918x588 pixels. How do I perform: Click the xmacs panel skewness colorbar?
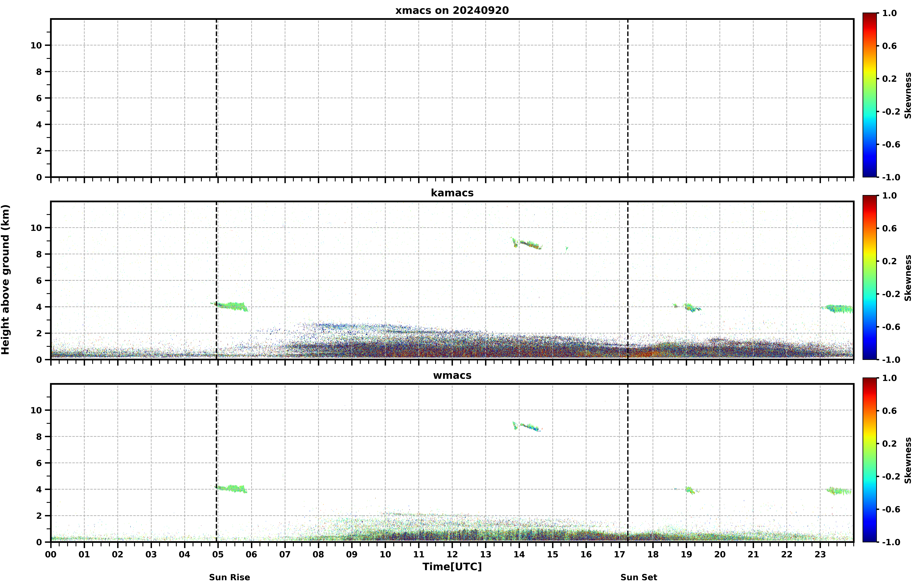[x=869, y=95]
